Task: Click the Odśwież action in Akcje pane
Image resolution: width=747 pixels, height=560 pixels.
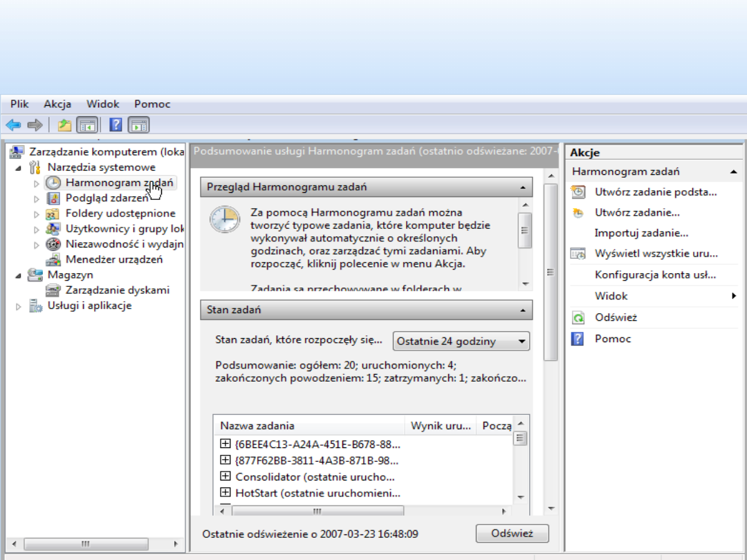Action: click(x=616, y=317)
